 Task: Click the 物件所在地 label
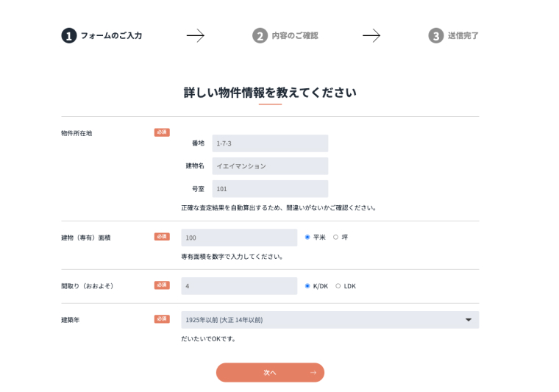tap(76, 133)
